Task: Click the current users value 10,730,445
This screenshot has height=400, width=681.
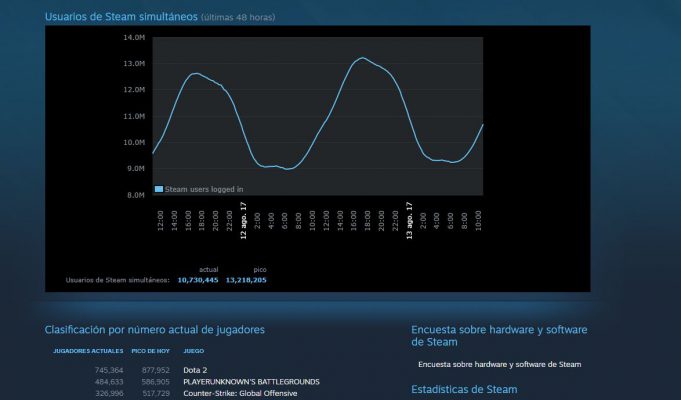Action: pos(198,280)
